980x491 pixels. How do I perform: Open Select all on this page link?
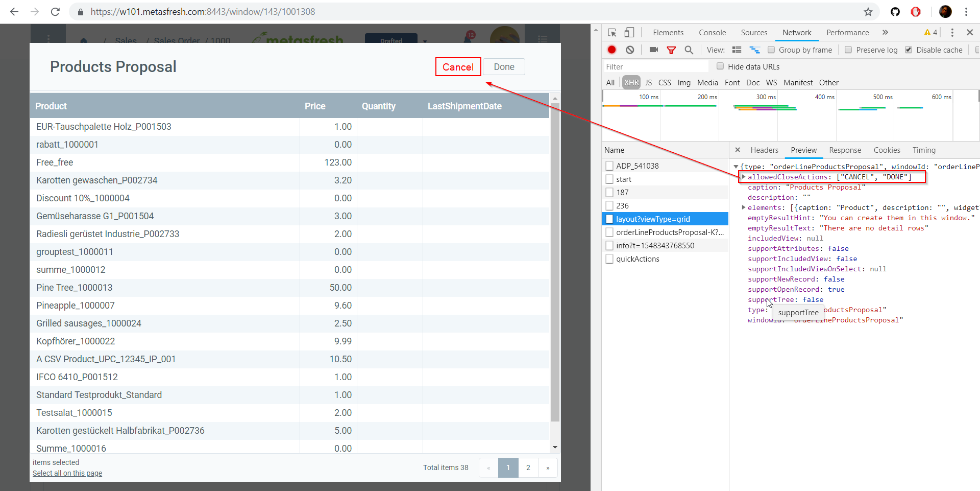(x=67, y=473)
